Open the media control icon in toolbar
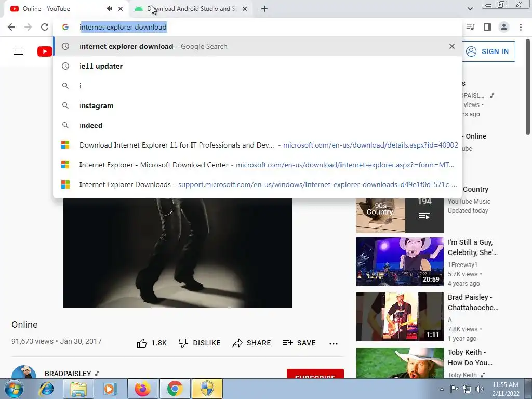 tap(471, 27)
